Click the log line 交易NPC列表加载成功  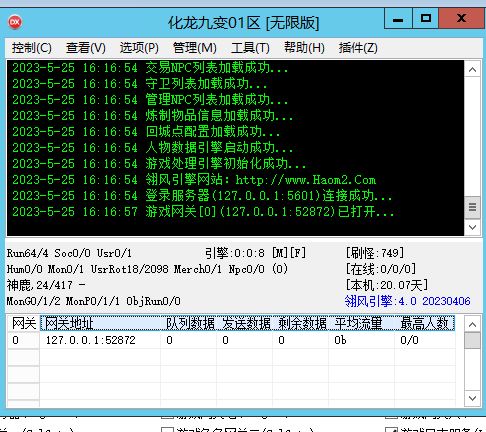[x=150, y=68]
